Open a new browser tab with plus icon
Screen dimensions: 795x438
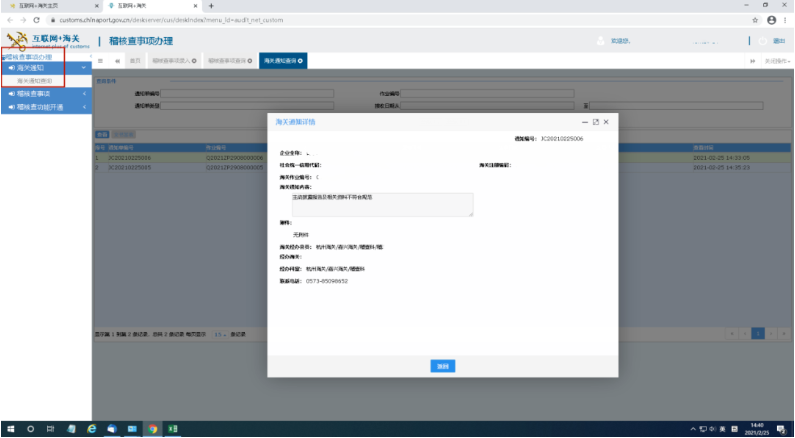pos(211,6)
